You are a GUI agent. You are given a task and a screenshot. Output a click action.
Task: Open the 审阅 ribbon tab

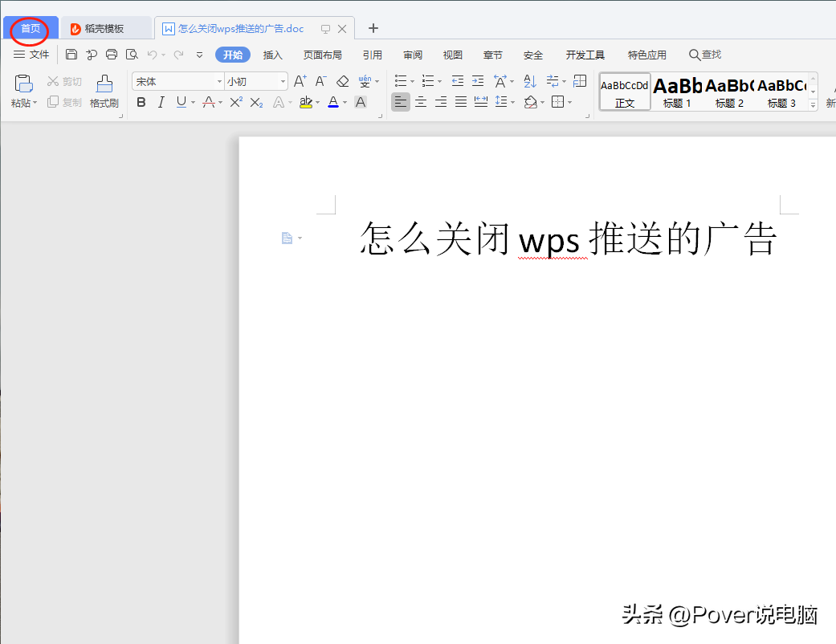(x=413, y=55)
